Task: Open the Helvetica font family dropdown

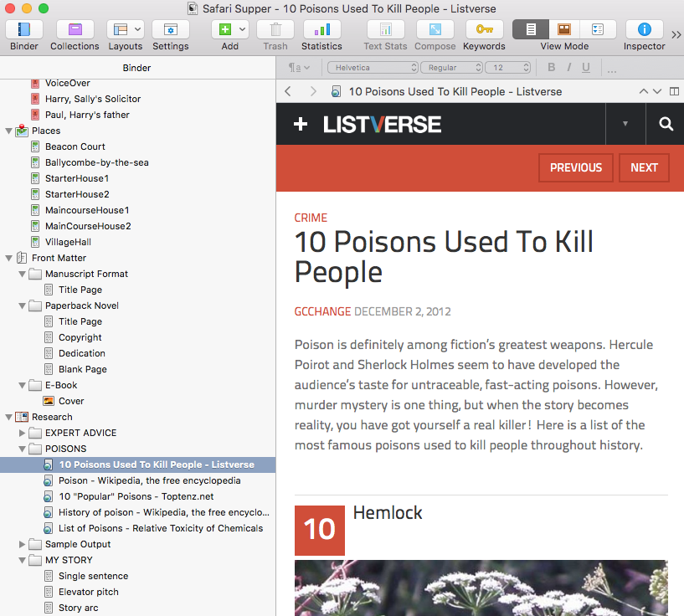Action: pos(373,68)
